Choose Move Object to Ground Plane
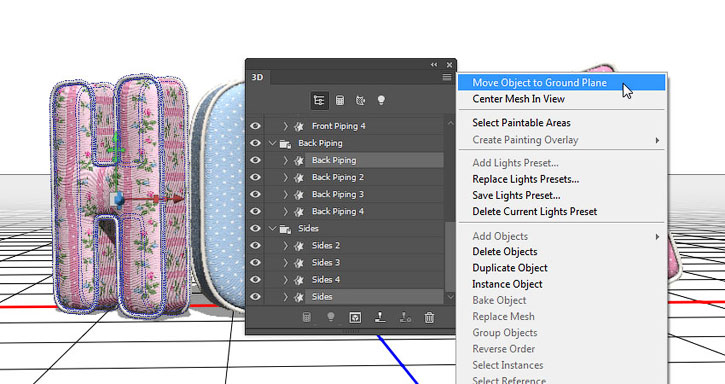This screenshot has width=725, height=384. [561, 82]
